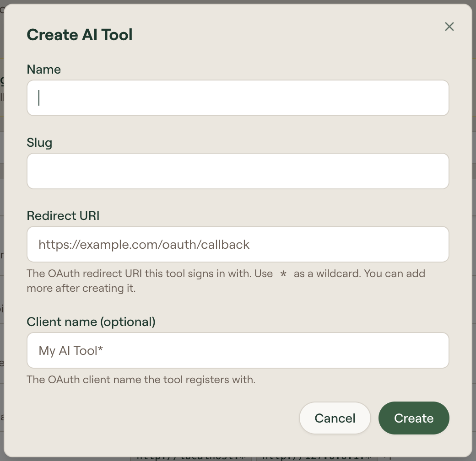476x461 pixels.
Task: Click the OAuth redirect URI help text
Action: pos(226,280)
